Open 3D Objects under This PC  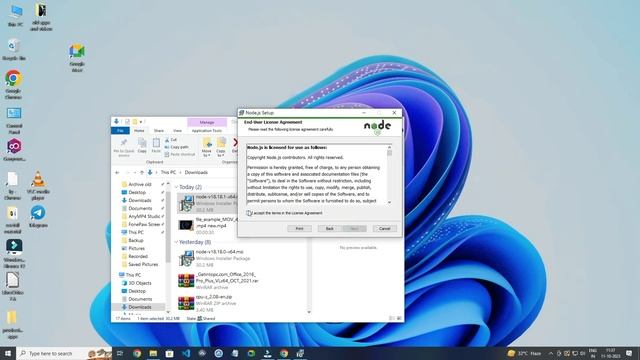[x=140, y=283]
